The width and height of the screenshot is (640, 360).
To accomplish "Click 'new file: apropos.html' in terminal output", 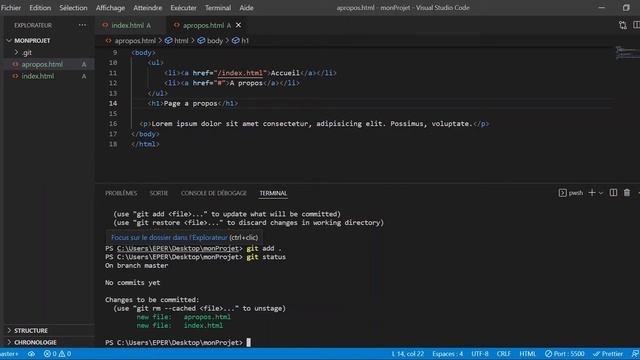I will (183, 317).
